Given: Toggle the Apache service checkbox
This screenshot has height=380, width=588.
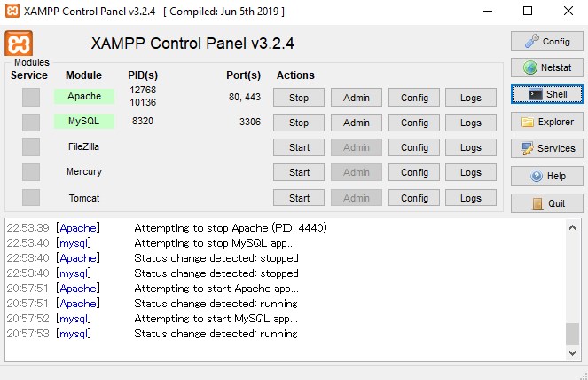Looking at the screenshot, I should [31, 97].
